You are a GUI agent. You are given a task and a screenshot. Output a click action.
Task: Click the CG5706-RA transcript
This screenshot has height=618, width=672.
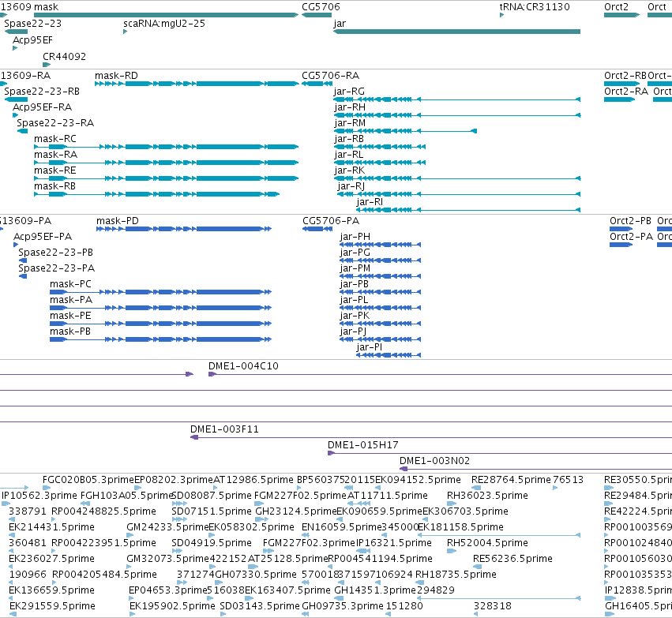click(317, 84)
